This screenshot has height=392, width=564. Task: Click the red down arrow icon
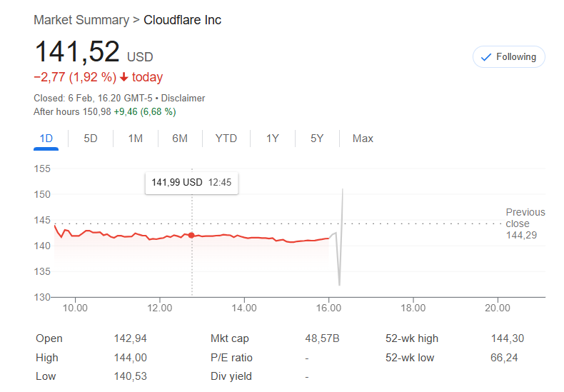(124, 77)
